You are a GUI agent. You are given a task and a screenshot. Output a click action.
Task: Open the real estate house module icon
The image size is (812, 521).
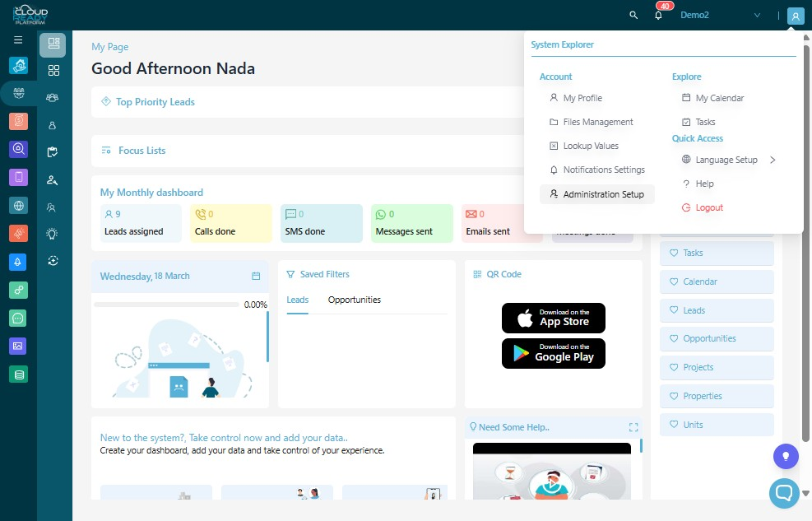tap(19, 65)
